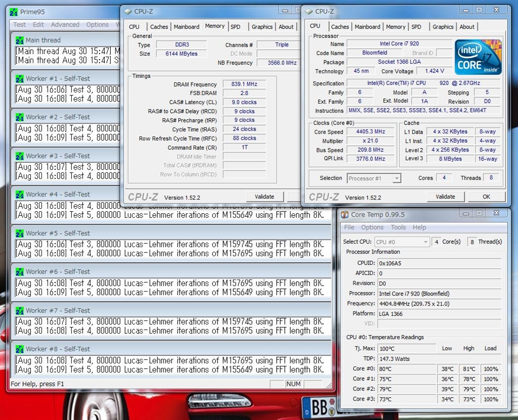Switch to Mainboard tab in CPU-Z CPU window
This screenshot has width=518, height=420.
pyautogui.click(x=367, y=27)
